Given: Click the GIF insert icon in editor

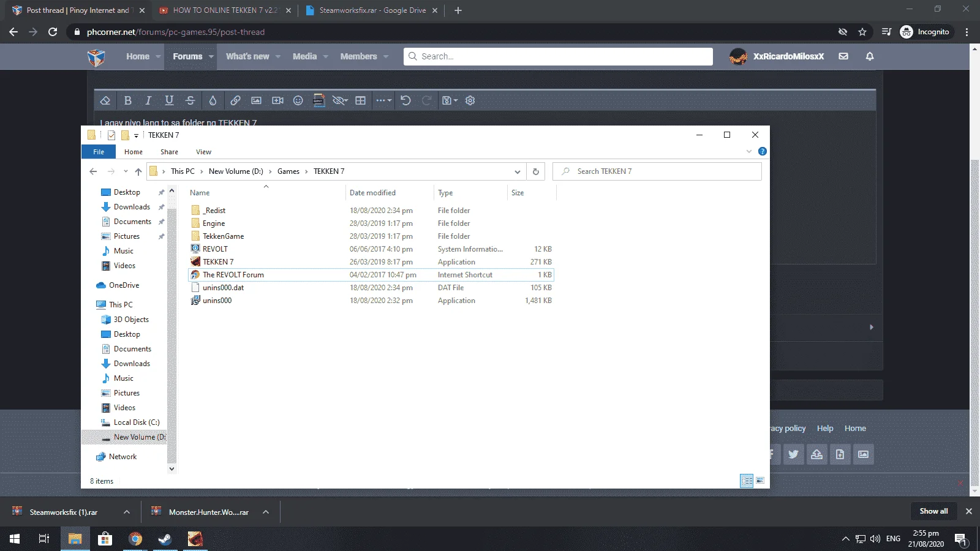Looking at the screenshot, I should tap(319, 100).
